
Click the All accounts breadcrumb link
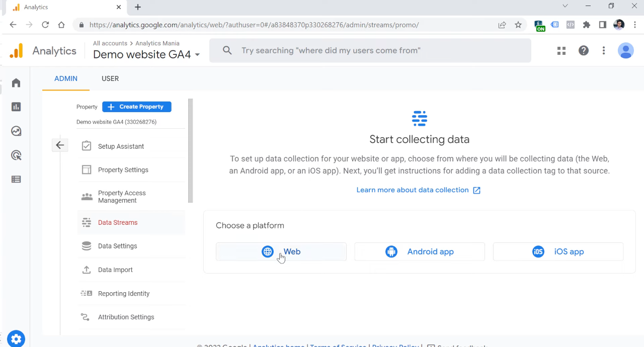tap(110, 43)
